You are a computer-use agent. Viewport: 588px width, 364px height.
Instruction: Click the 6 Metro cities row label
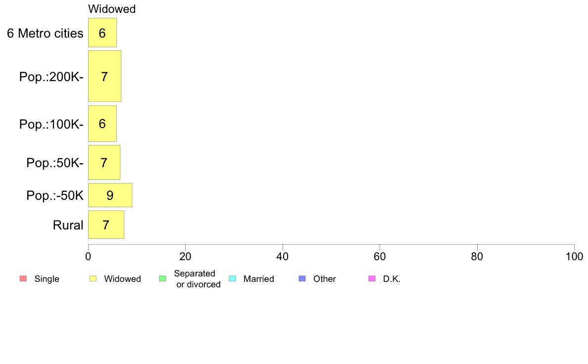pos(45,33)
